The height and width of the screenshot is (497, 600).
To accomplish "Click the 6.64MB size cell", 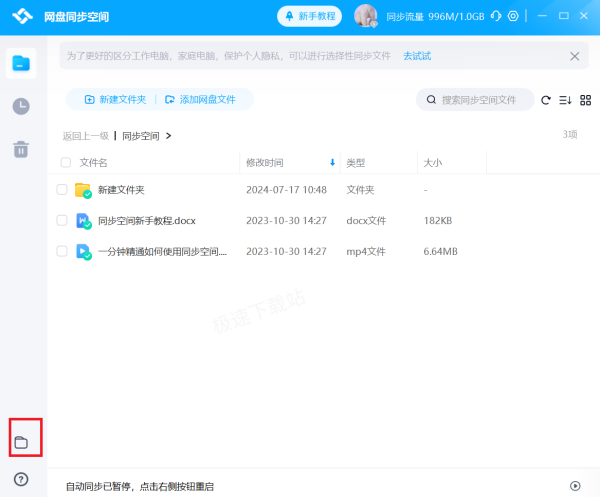I will [x=440, y=251].
